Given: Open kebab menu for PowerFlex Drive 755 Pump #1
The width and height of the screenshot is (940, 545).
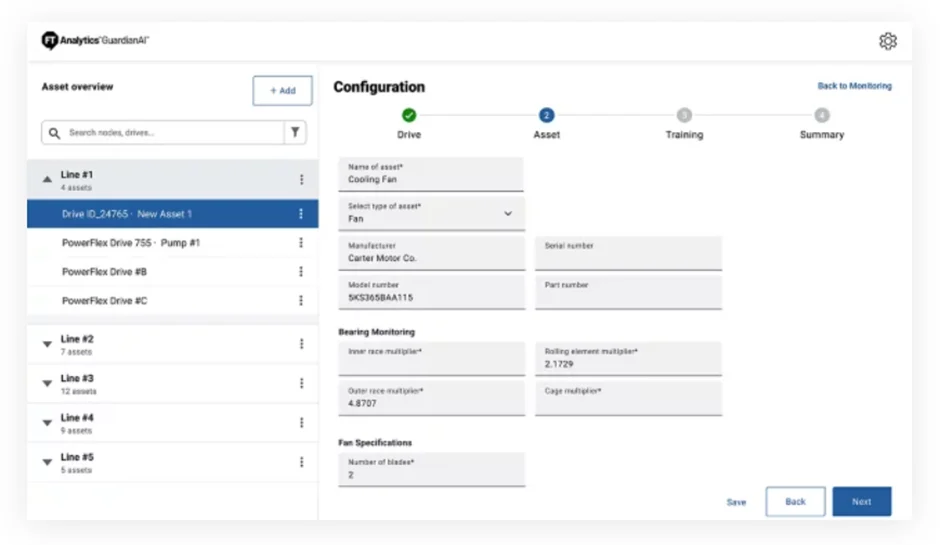Looking at the screenshot, I should (301, 243).
